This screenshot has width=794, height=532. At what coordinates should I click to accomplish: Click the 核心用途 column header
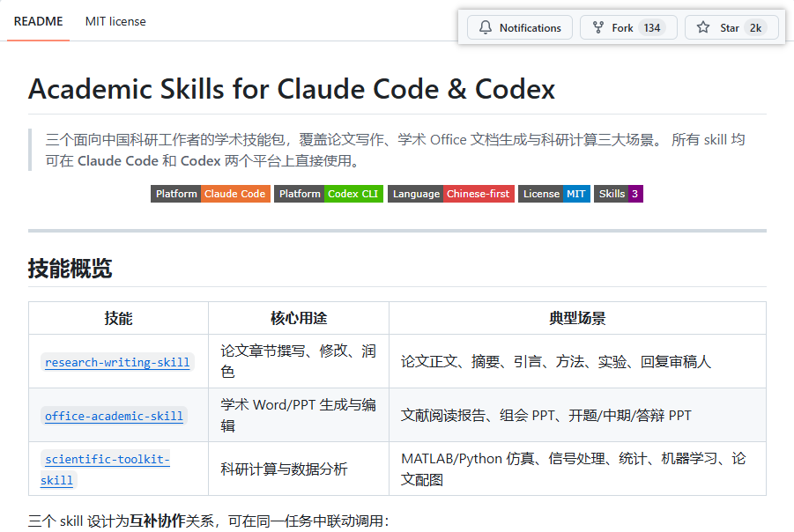[299, 318]
